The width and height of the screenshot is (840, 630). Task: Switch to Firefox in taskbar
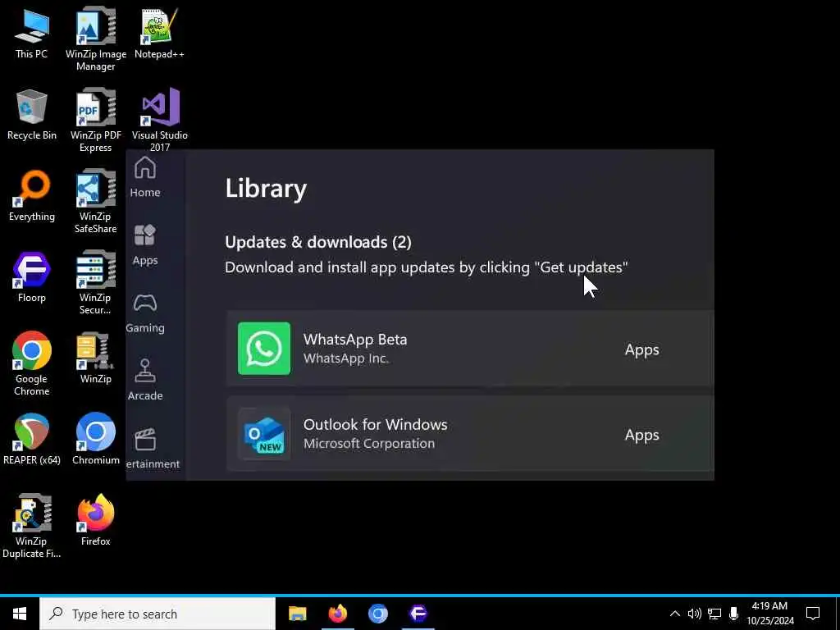click(337, 614)
